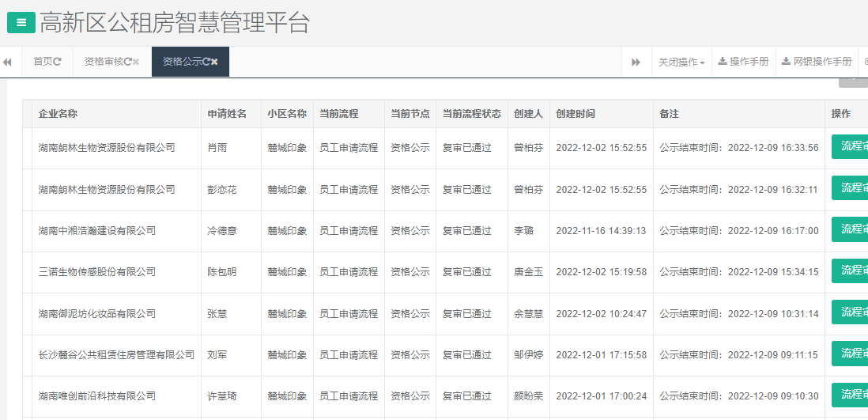The image size is (868, 420).
Task: Click the green 流程 button in 彭恋花 row
Action: pyautogui.click(x=850, y=187)
